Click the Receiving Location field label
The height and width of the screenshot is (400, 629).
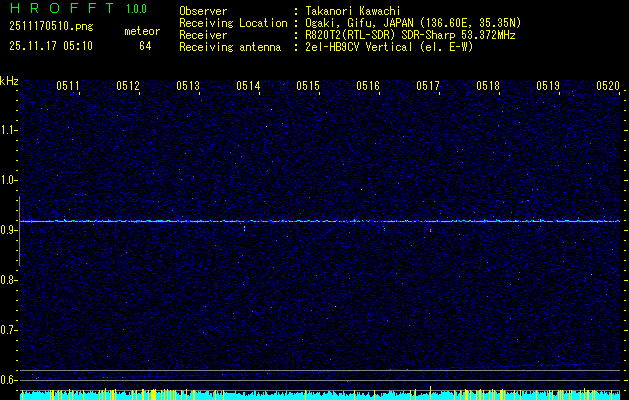[233, 23]
